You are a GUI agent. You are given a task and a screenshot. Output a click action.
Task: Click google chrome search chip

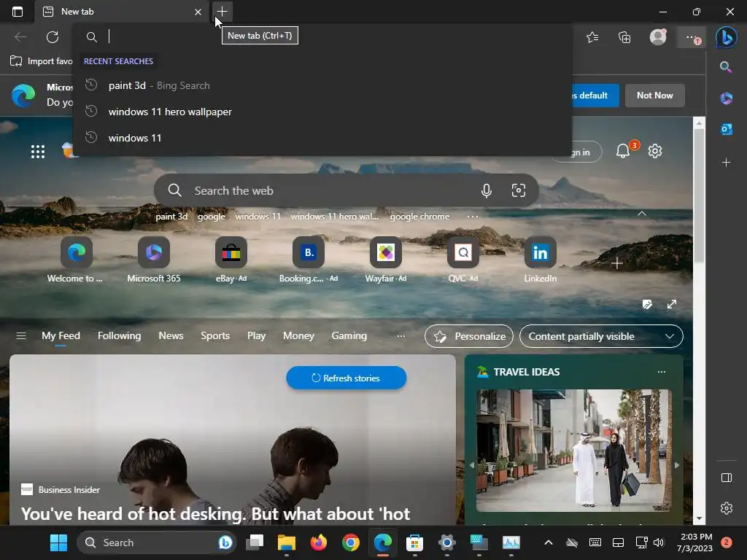point(419,217)
